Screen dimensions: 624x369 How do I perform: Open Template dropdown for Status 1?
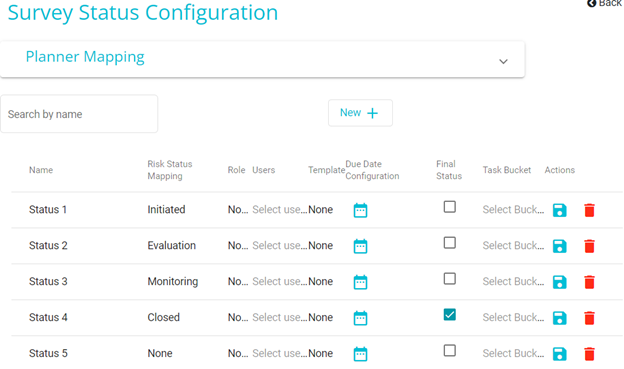(x=321, y=209)
